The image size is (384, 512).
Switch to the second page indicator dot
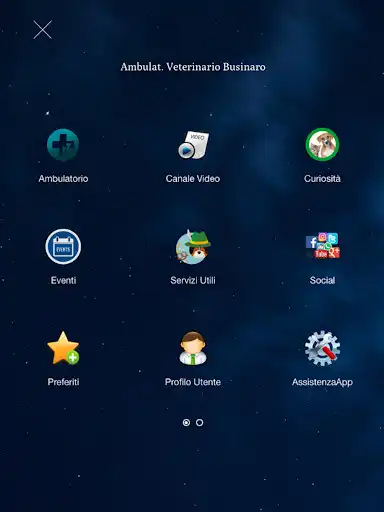click(199, 423)
